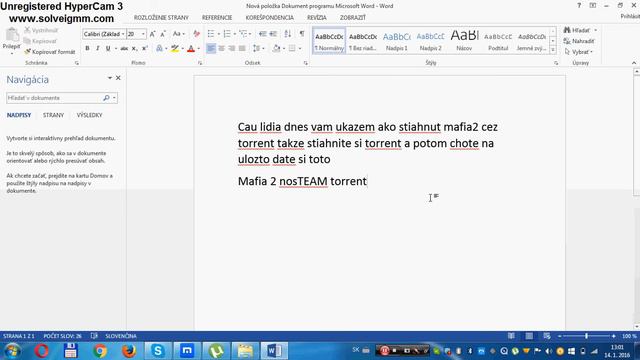Open navigation search options arrow
Viewport: 640px width, 360px height.
114,98
